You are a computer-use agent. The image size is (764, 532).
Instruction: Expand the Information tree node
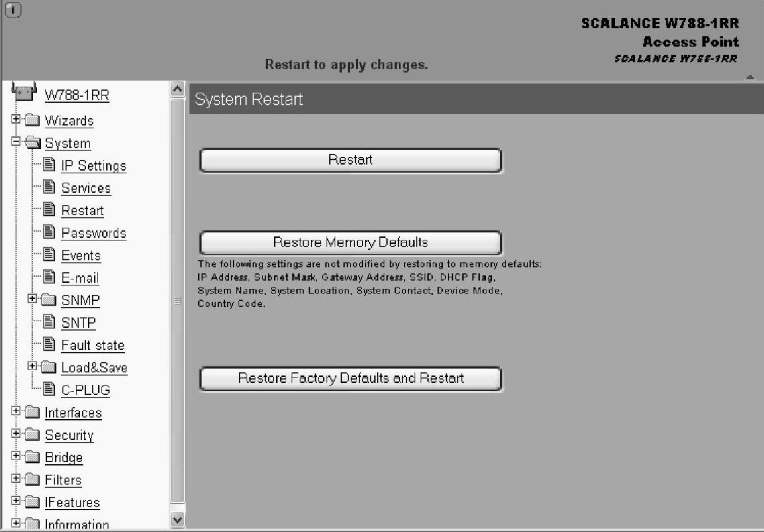click(15, 523)
